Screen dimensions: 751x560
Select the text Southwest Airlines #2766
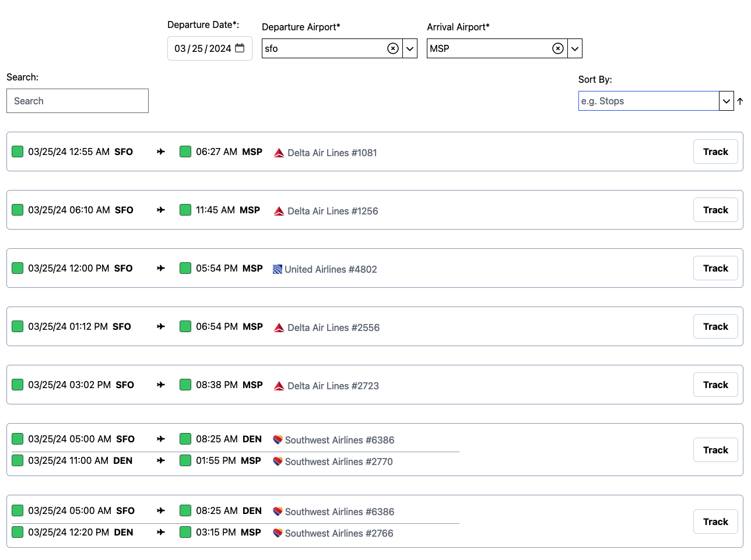tap(339, 533)
